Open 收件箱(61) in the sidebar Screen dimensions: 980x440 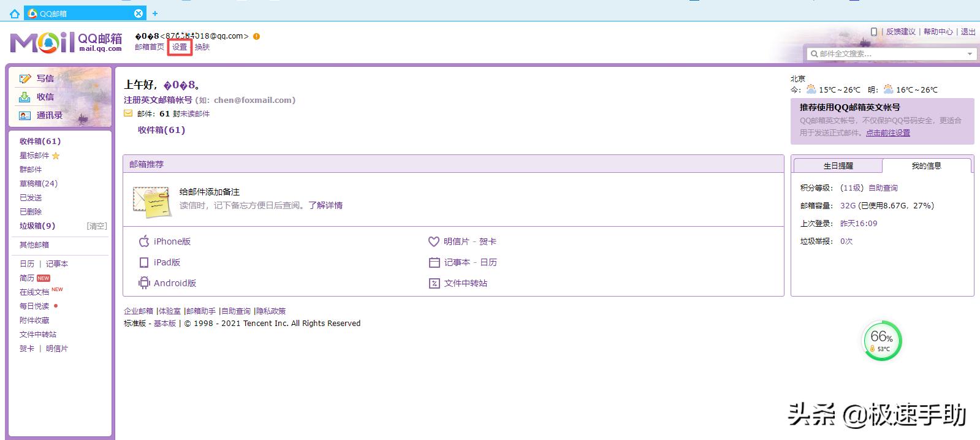click(x=40, y=141)
